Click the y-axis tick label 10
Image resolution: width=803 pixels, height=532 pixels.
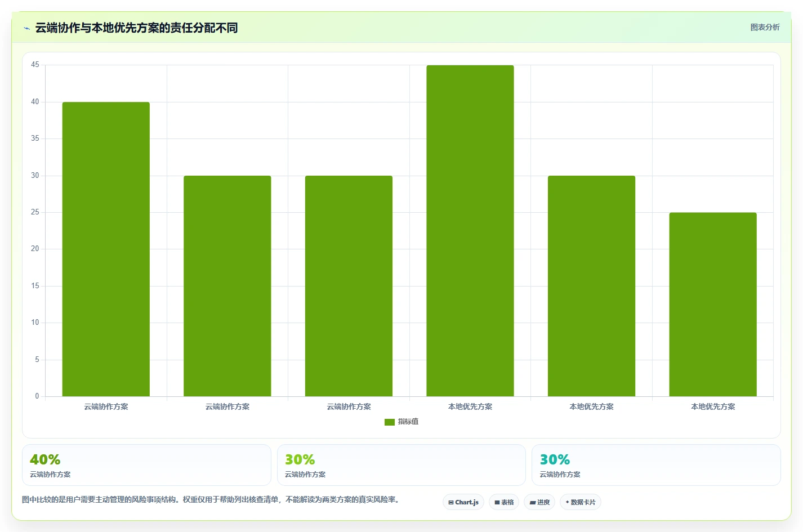35,323
